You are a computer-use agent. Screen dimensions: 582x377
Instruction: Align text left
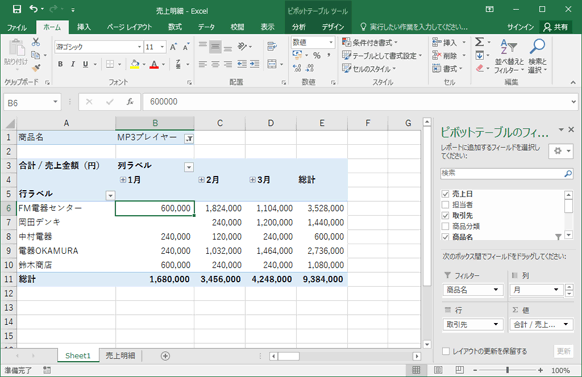point(203,64)
